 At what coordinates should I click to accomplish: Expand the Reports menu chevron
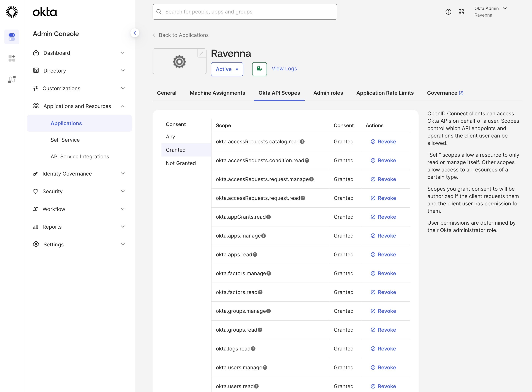click(x=123, y=227)
